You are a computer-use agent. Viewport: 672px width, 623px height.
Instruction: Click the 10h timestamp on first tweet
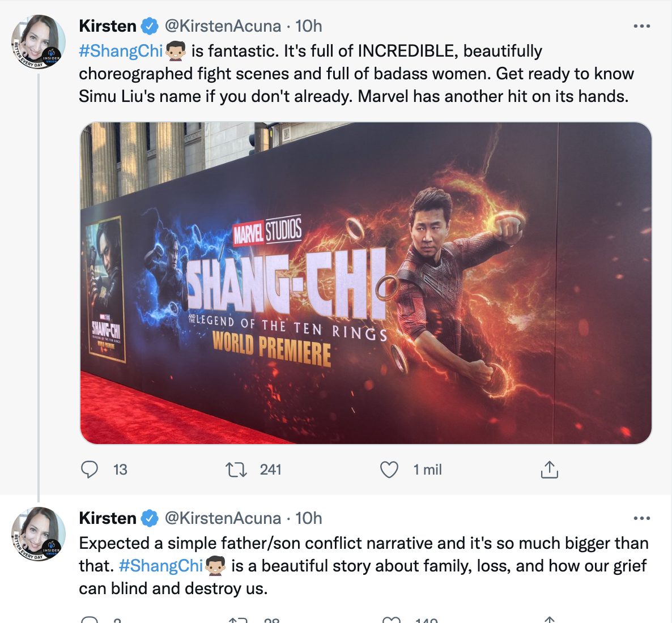(309, 26)
